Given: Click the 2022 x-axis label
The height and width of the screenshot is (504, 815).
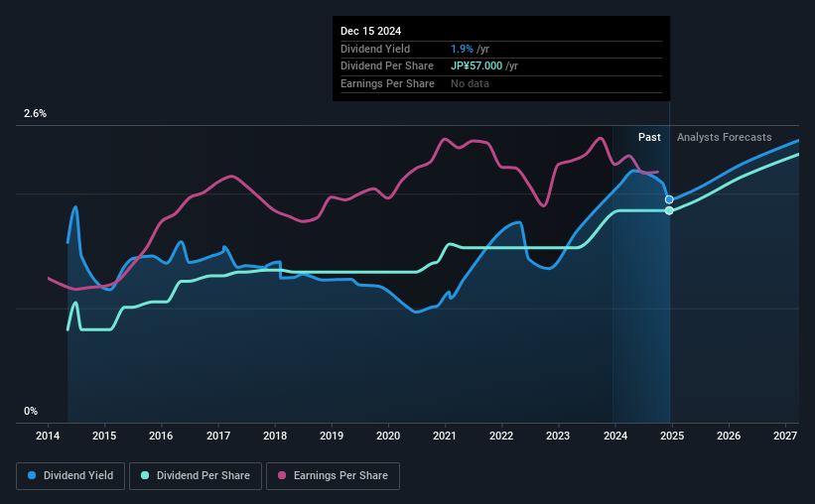Looking at the screenshot, I should (x=501, y=436).
